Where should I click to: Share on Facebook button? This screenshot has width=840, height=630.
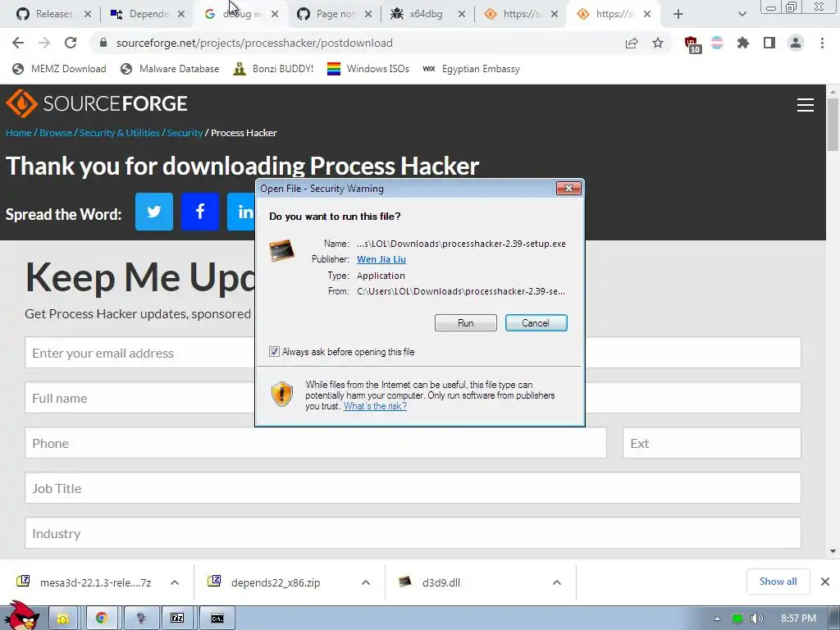pos(200,212)
